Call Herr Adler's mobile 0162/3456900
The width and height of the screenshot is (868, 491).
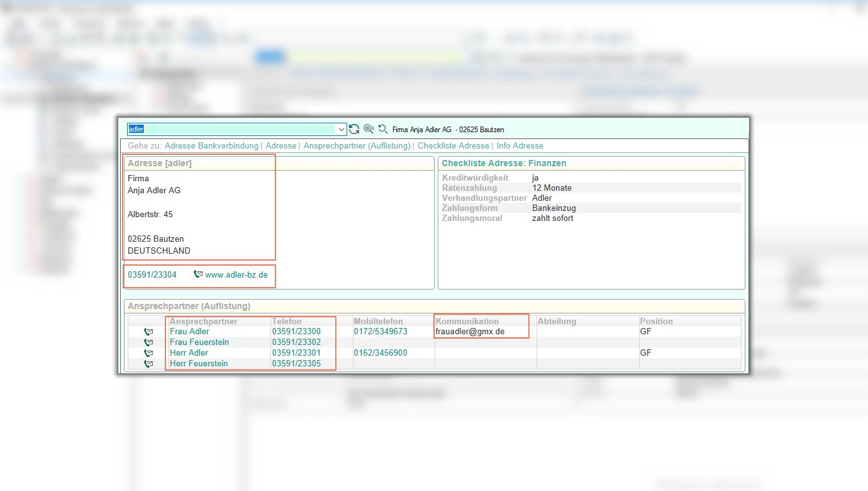coord(380,353)
